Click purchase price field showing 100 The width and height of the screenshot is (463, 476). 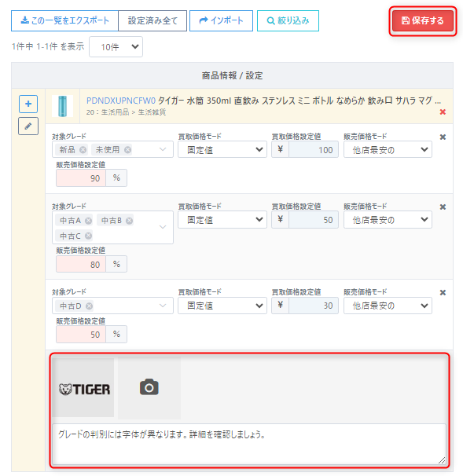314,149
